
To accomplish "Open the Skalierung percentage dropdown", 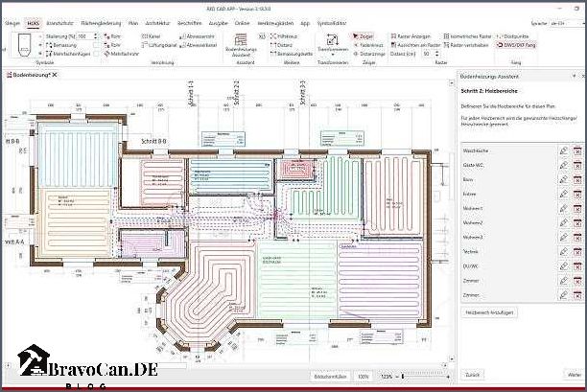I will (95, 35).
